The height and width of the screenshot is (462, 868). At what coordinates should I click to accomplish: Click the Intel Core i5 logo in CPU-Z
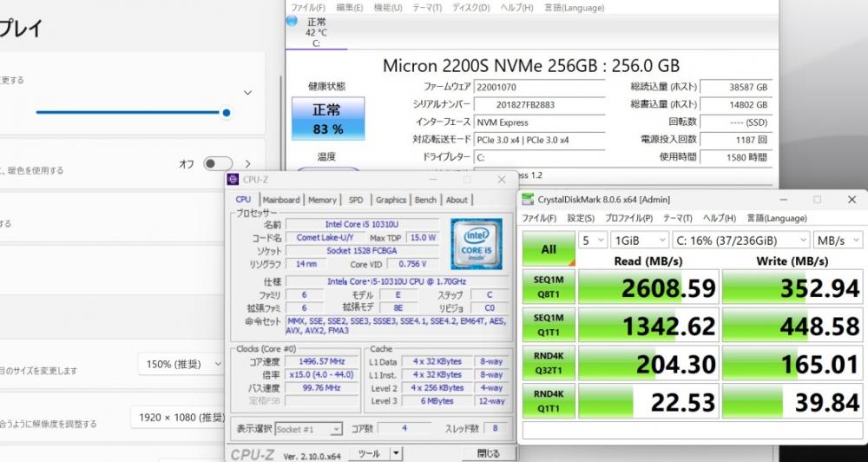pos(476,244)
